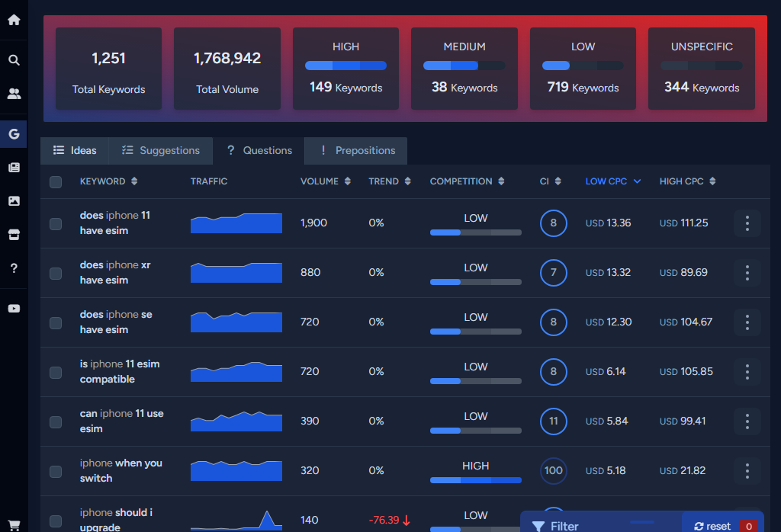Screen dimensions: 781x532
Task: Open options menu for 'does iphone xr have esim'
Action: [747, 273]
